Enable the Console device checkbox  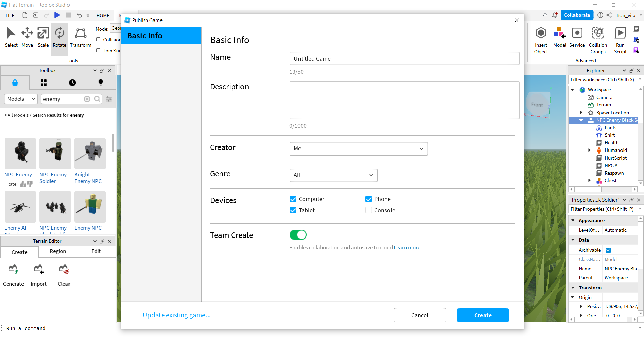pyautogui.click(x=369, y=210)
